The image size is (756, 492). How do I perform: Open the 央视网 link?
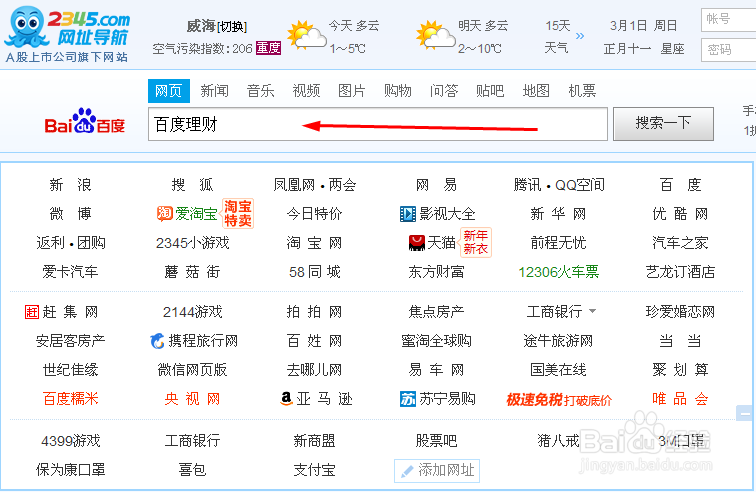(x=192, y=399)
